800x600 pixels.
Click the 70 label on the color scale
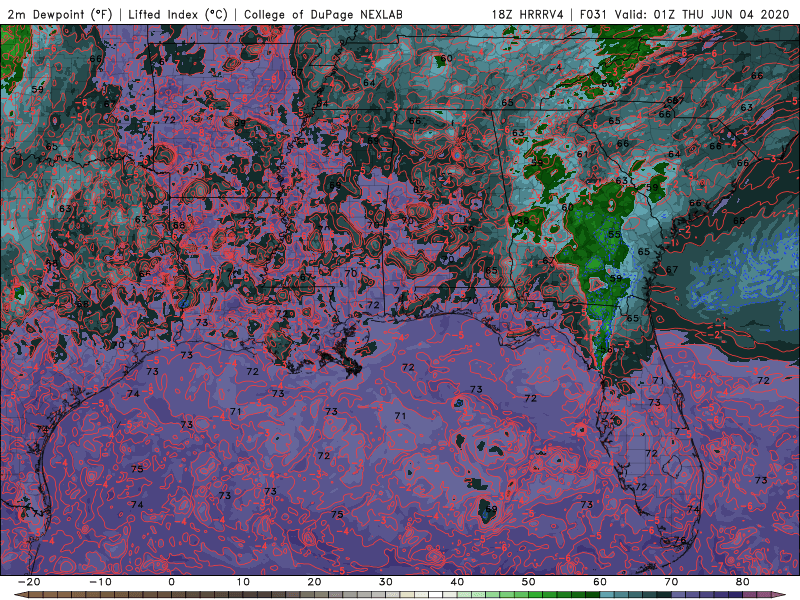(x=671, y=582)
